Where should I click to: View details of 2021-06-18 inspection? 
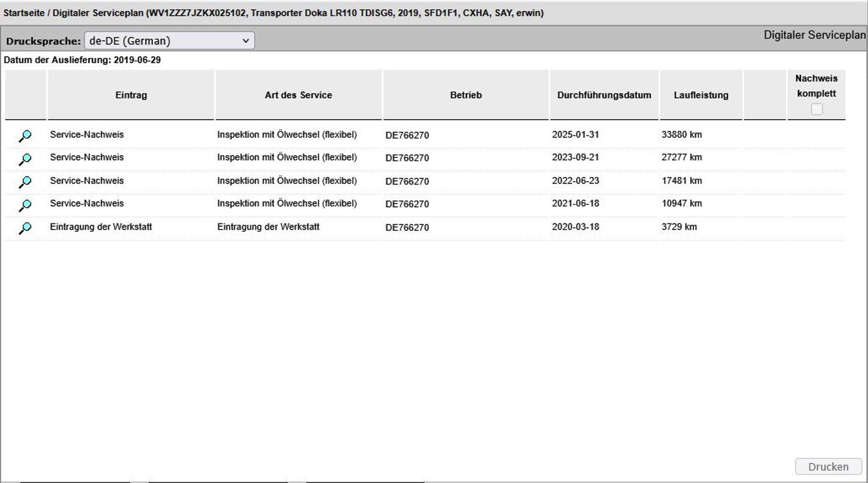(25, 205)
